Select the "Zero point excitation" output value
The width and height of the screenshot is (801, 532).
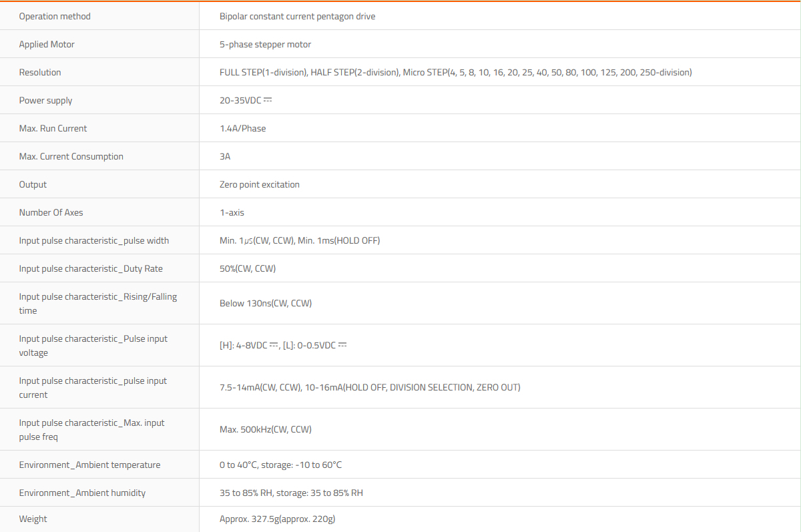[x=259, y=184]
